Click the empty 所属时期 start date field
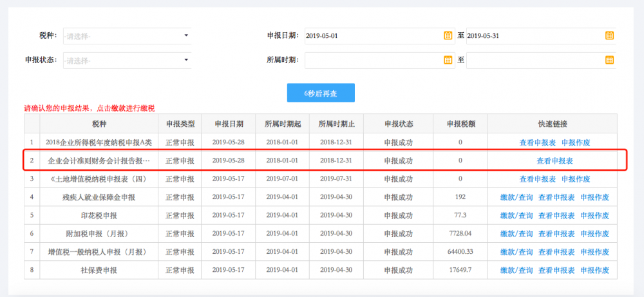This screenshot has width=644, height=297. point(374,60)
